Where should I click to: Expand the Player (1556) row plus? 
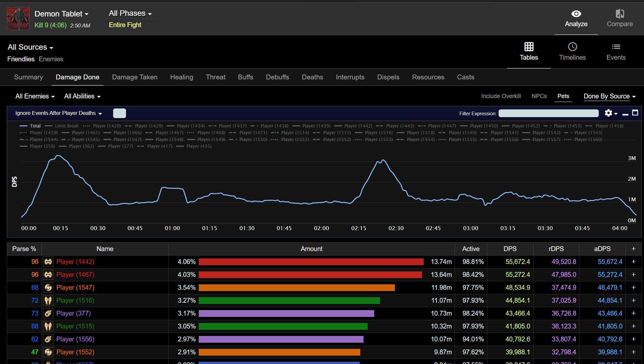tap(633, 339)
